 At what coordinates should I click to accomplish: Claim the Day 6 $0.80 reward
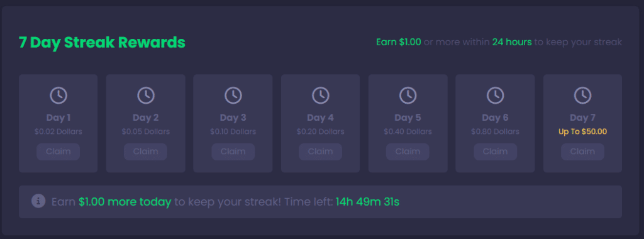tap(495, 152)
